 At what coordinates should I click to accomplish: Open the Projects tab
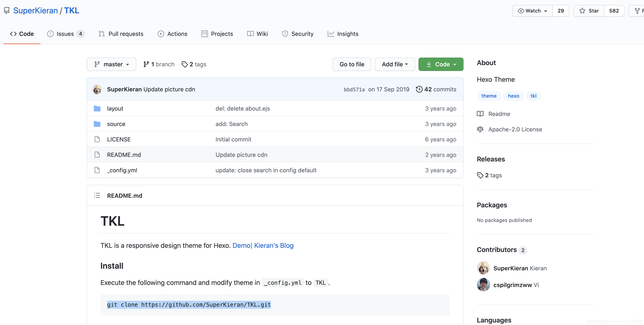217,34
